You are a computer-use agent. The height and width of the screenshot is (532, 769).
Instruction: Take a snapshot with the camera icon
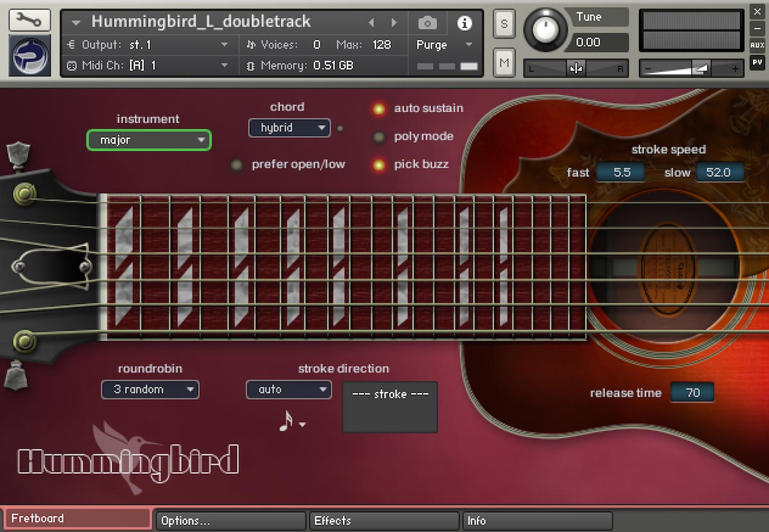click(x=427, y=24)
